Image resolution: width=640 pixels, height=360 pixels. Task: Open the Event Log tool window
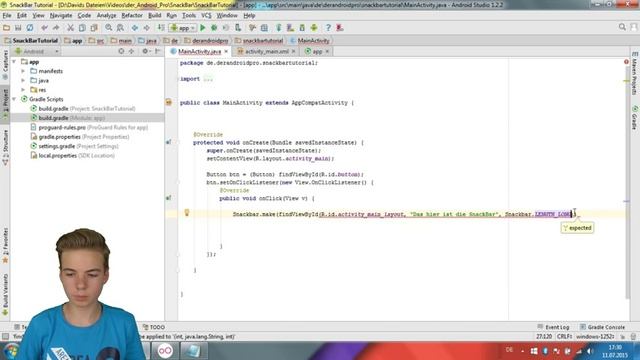click(553, 327)
